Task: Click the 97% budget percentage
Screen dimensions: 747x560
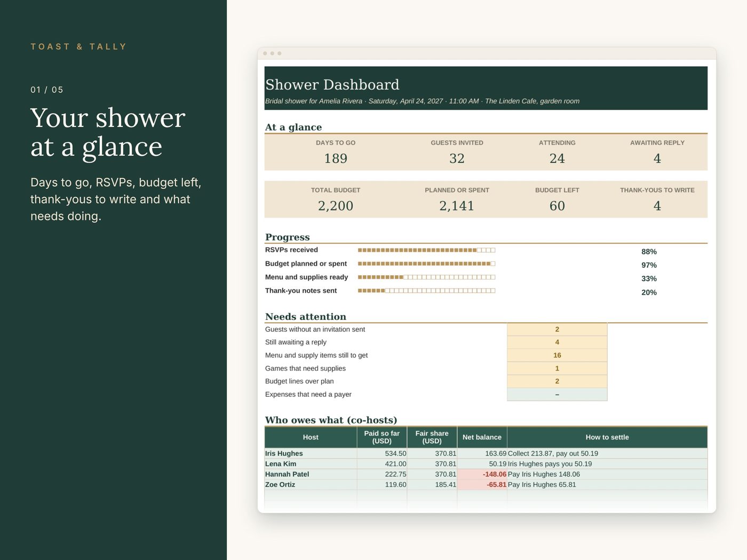Action: (x=649, y=265)
